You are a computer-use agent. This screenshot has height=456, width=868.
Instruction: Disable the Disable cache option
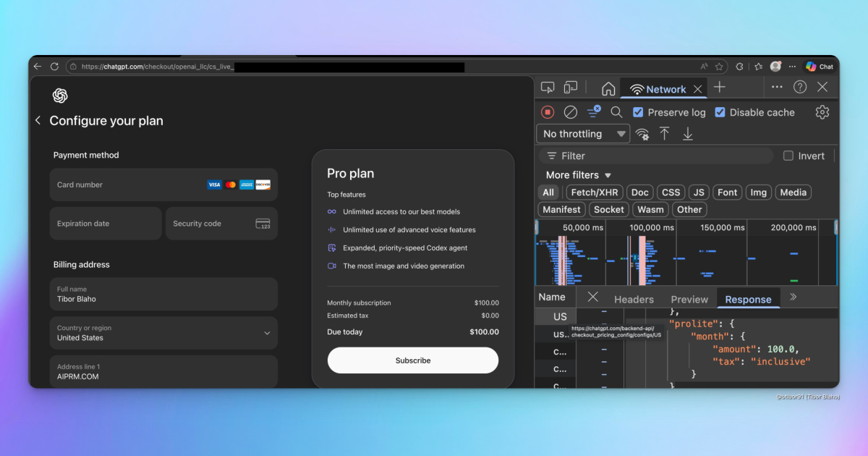pos(720,112)
